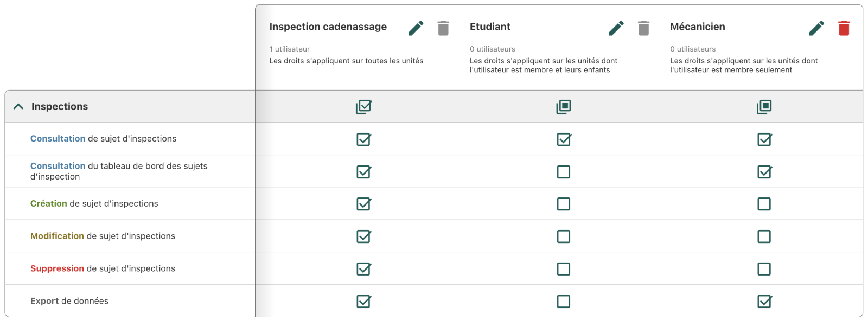Collapse the Inspections section chevron

pos(18,107)
